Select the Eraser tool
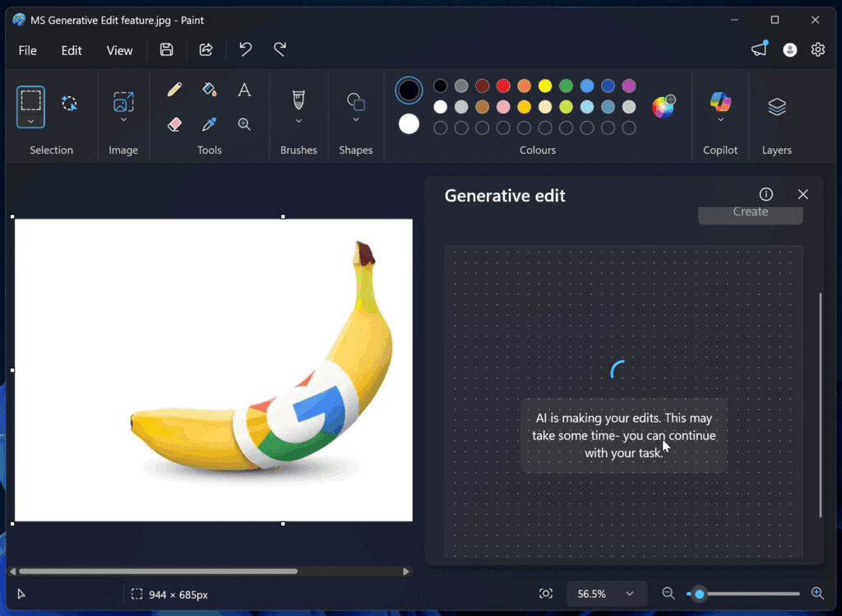The width and height of the screenshot is (842, 616). [x=174, y=125]
